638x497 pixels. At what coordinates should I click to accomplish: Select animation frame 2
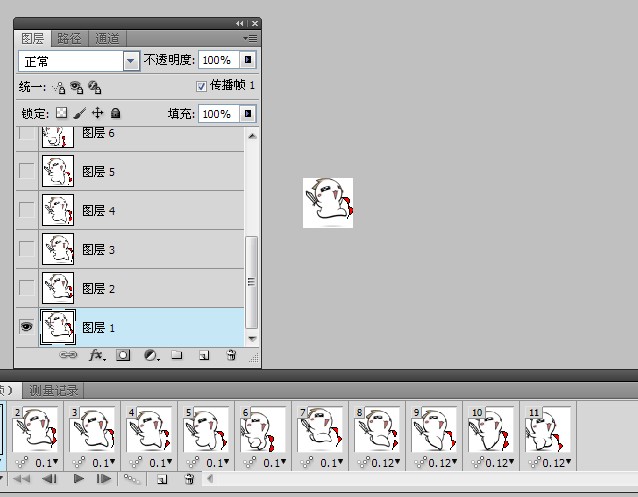coord(35,429)
